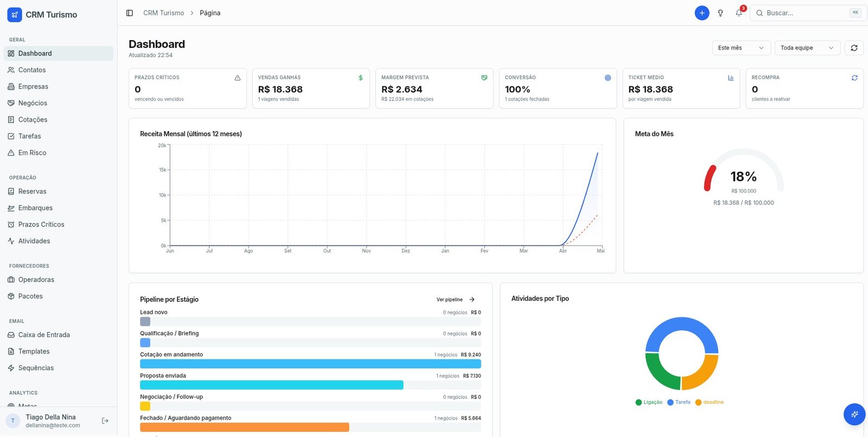The image size is (868, 437).
Task: Open the lightbulb tips icon
Action: tap(720, 13)
